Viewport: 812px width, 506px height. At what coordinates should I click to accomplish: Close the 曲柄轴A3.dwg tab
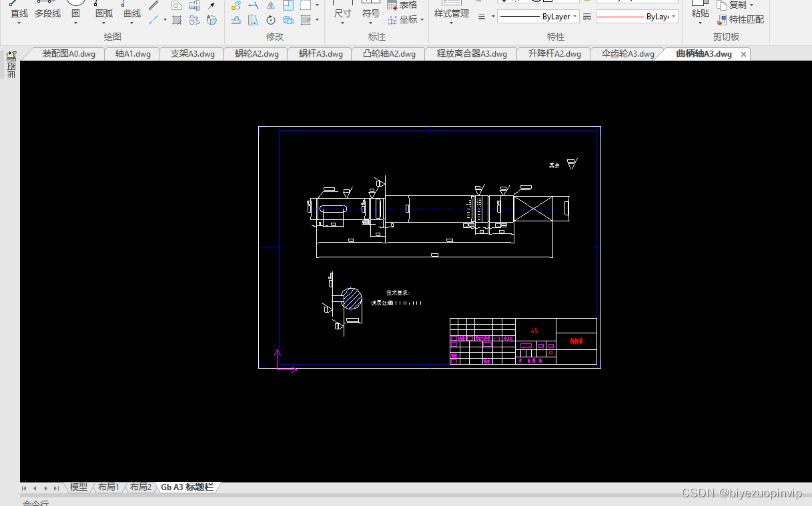743,54
